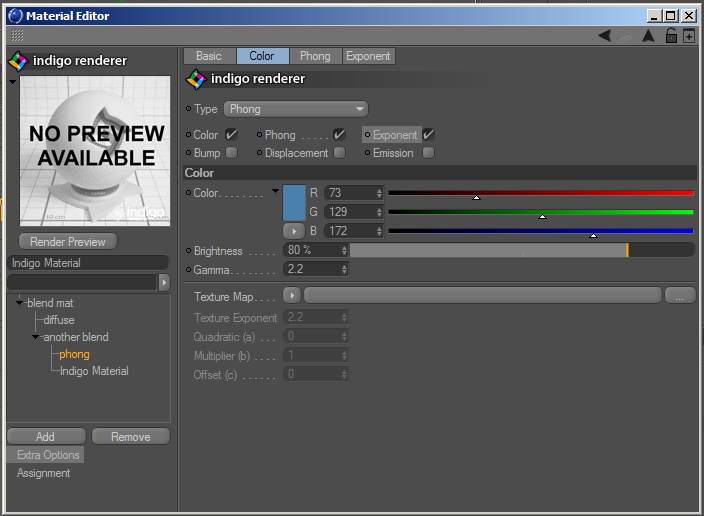Select the diffuse tree item
704x516 pixels.
tap(59, 320)
